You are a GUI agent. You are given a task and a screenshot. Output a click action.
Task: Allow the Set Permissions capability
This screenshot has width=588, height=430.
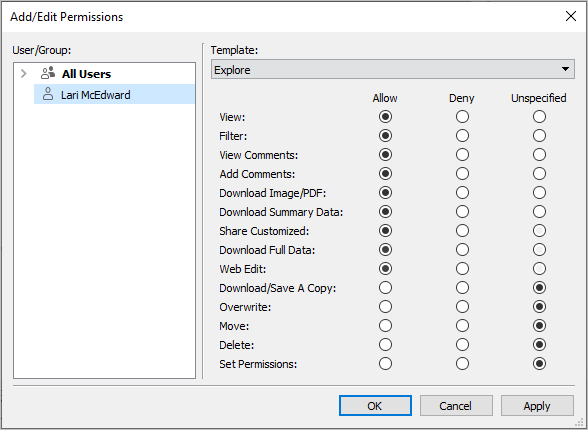[385, 363]
